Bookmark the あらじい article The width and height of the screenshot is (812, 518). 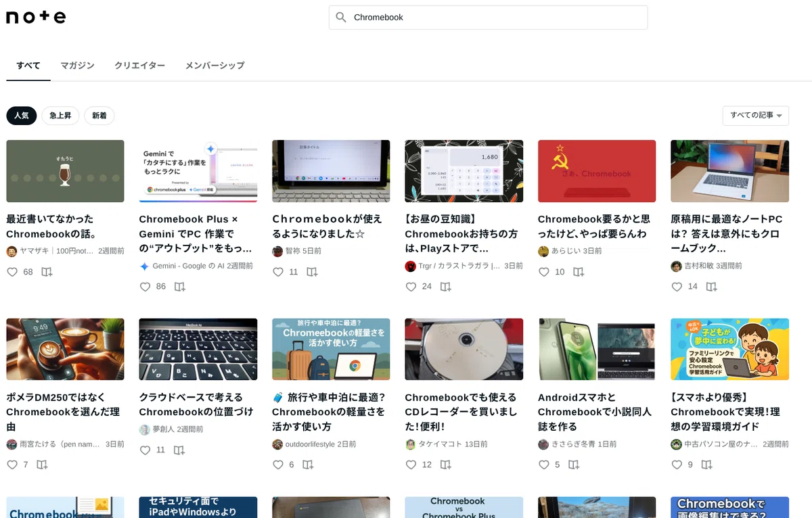pyautogui.click(x=578, y=272)
